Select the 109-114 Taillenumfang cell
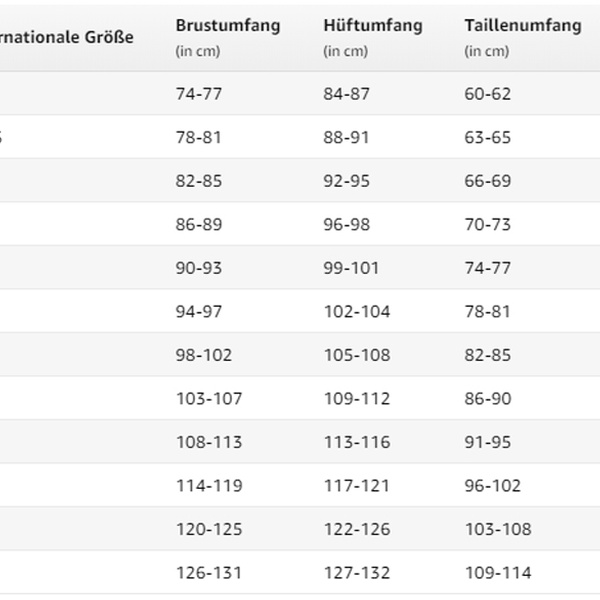600x600 pixels. [498, 573]
